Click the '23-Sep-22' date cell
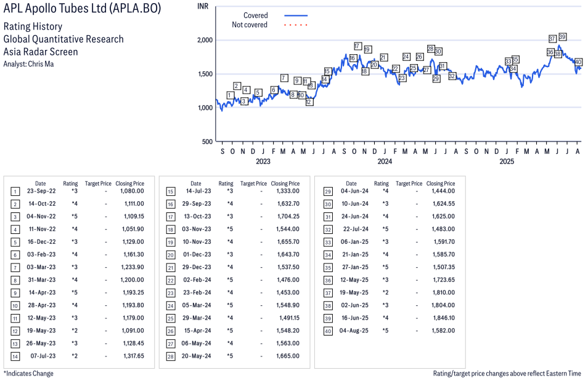Viewport: 588px width, 378px height. pos(41,191)
